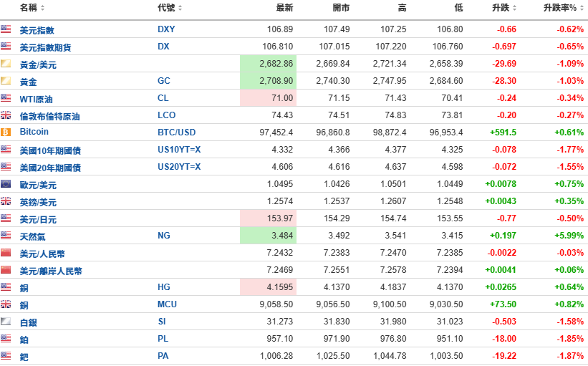Click the UK flag beside 英鎊/美元
Image resolution: width=588 pixels, height=366 pixels.
click(6, 201)
